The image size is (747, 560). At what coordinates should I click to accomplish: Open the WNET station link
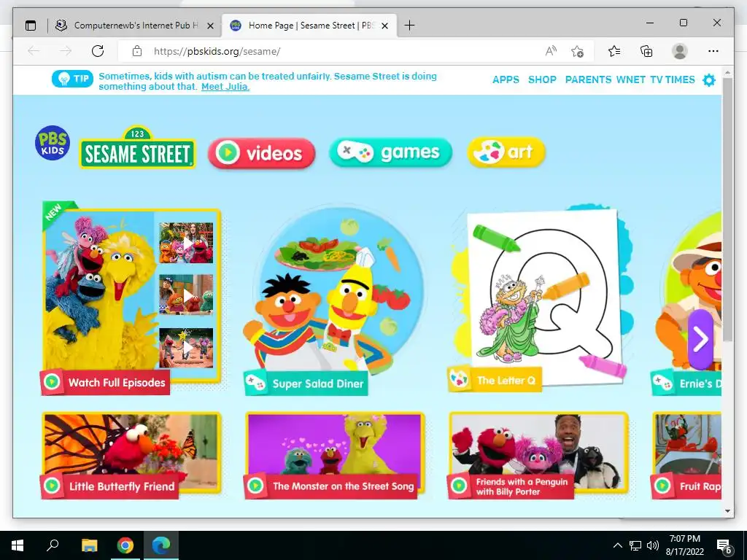631,79
